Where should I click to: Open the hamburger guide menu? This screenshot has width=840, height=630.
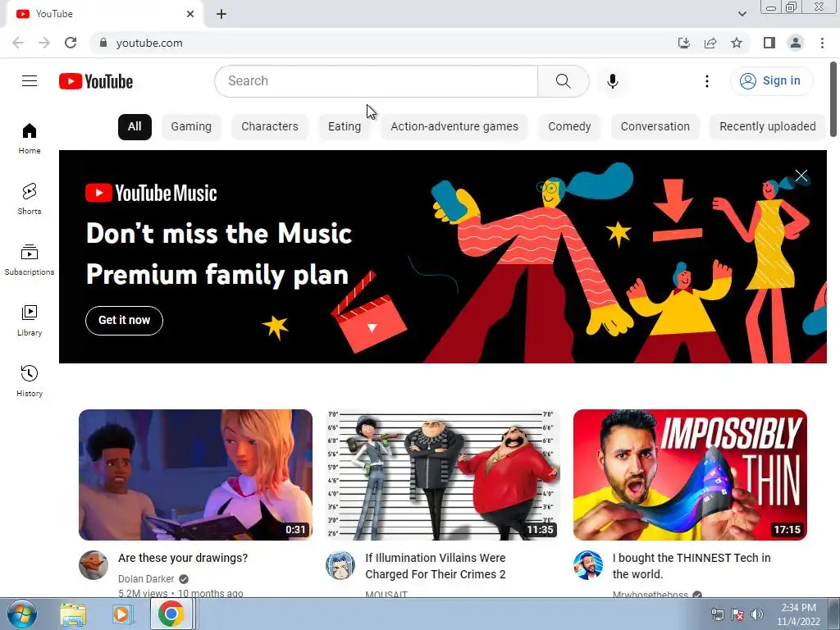30,81
